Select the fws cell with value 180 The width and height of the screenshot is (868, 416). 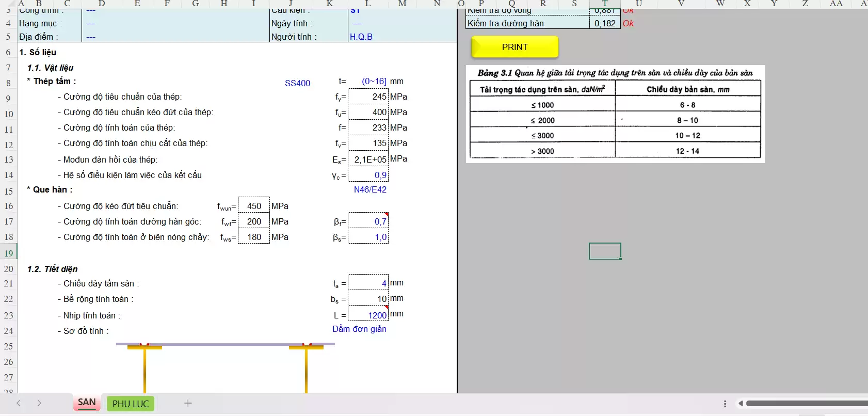[254, 237]
